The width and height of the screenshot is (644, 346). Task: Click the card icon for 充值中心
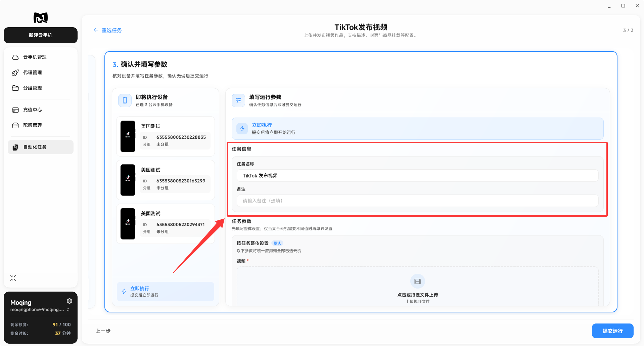15,110
